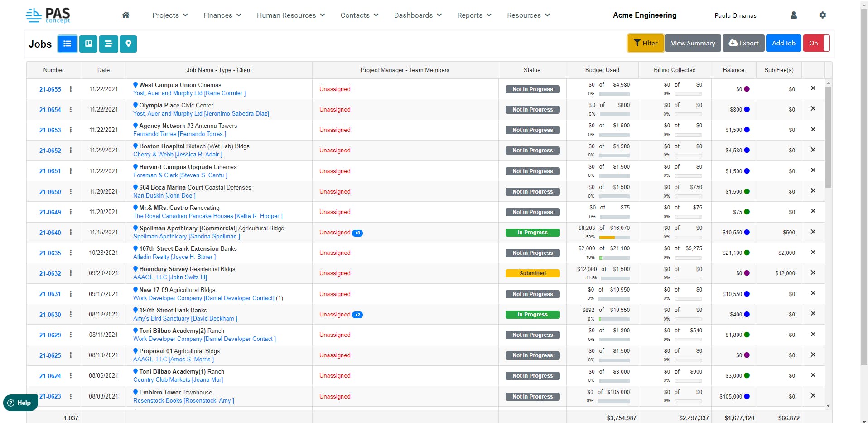The width and height of the screenshot is (868, 423).
Task: Delete job 21-0624 with X icon
Action: (813, 375)
